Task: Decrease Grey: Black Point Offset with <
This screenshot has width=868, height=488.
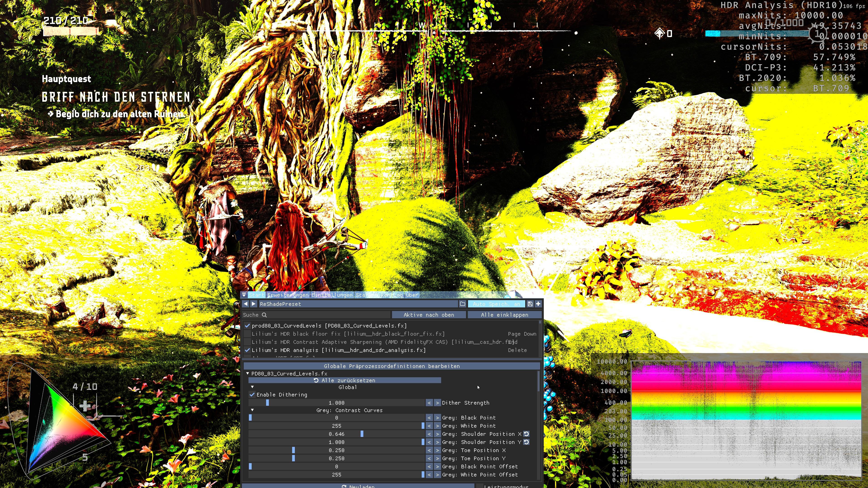Action: pos(429,467)
